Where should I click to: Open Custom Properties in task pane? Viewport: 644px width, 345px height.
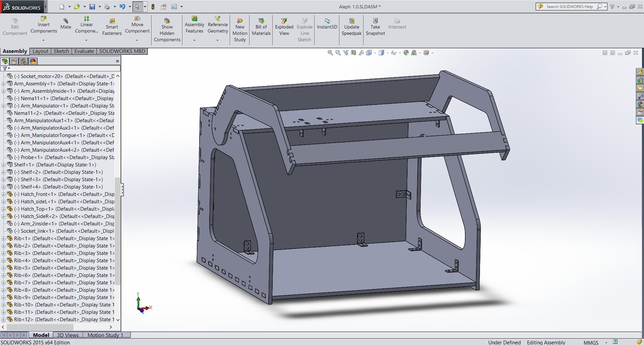640,112
